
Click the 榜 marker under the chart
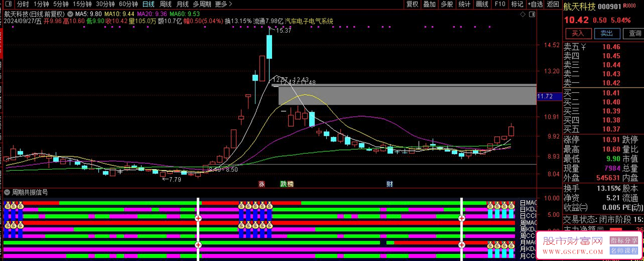click(290, 184)
